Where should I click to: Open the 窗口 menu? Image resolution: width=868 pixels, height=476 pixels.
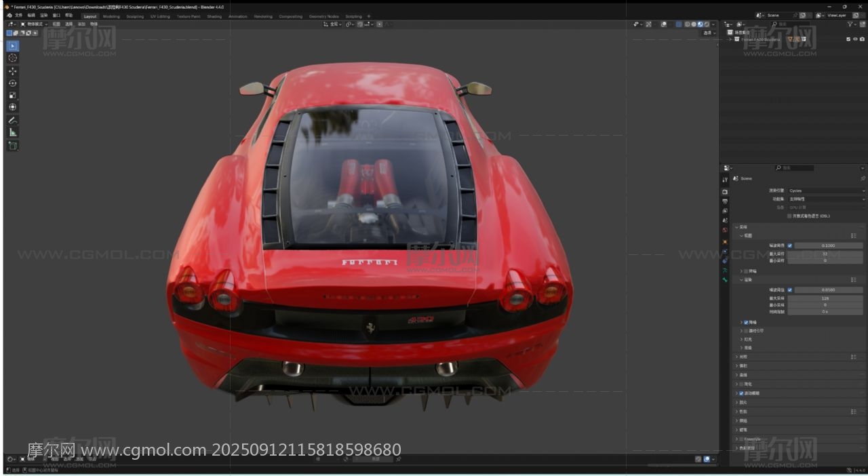tap(57, 15)
